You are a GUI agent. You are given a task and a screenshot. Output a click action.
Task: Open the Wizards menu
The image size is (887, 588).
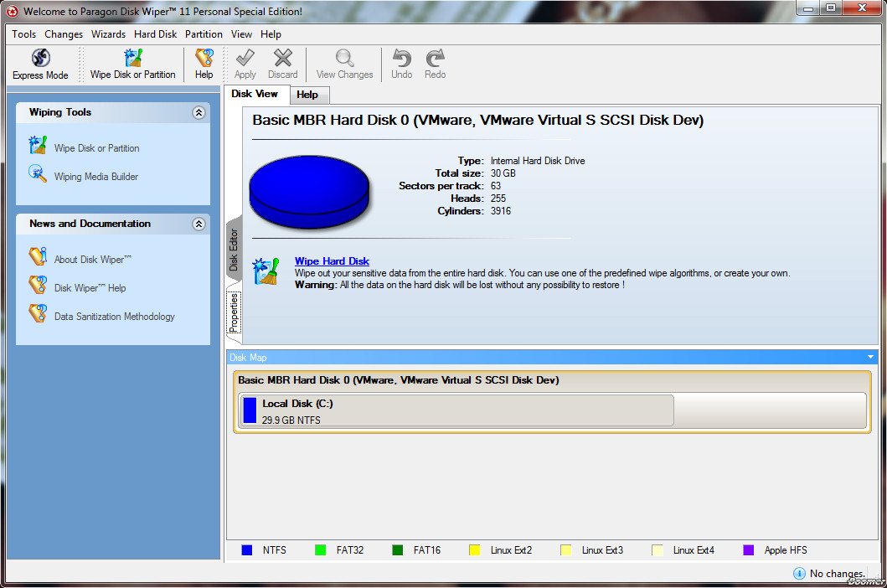(108, 34)
